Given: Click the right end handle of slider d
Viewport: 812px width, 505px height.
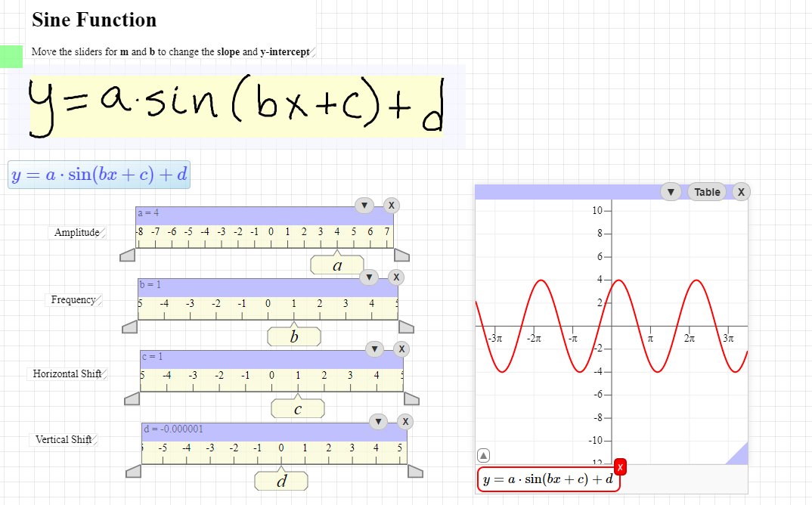Looking at the screenshot, I should (x=415, y=471).
